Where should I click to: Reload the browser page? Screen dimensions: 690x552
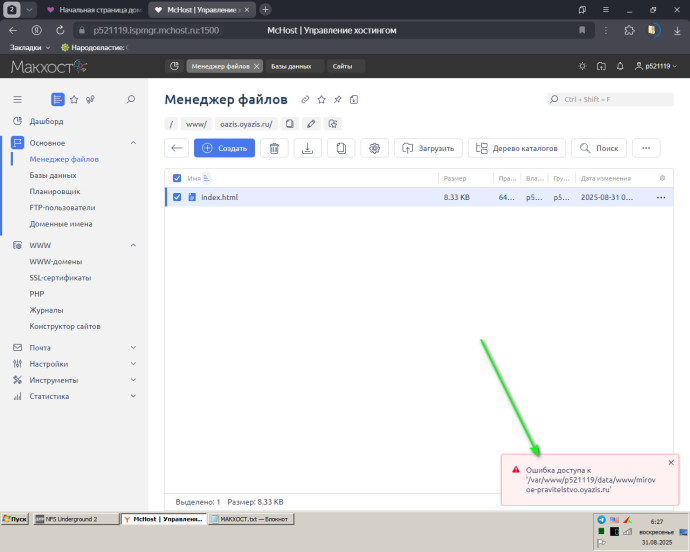pos(60,30)
